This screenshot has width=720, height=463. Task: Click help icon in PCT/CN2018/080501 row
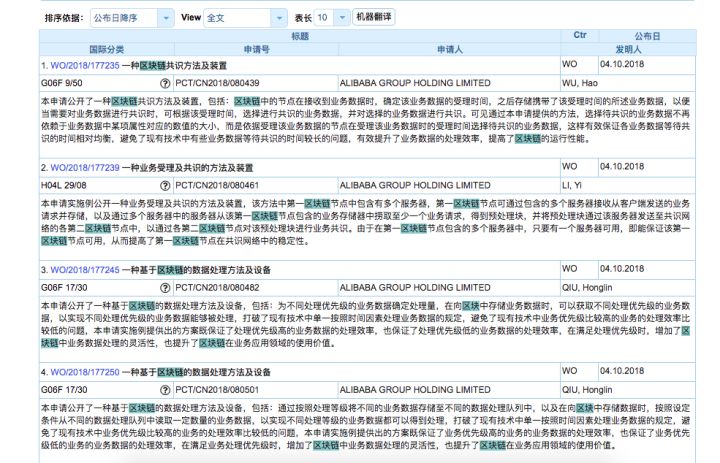(x=165, y=390)
